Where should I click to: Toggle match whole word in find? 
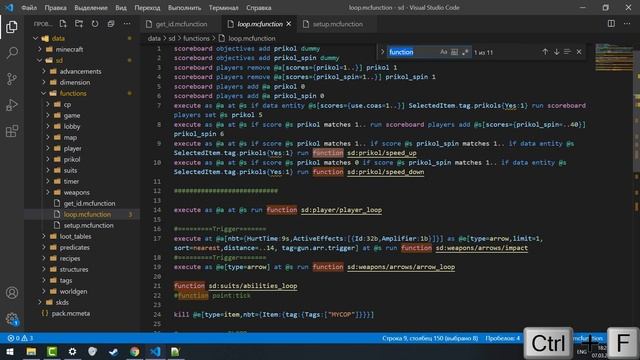[454, 52]
